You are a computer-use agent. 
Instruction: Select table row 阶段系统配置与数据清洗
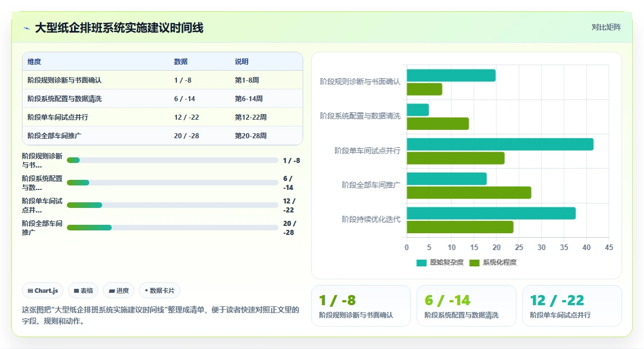pos(162,99)
